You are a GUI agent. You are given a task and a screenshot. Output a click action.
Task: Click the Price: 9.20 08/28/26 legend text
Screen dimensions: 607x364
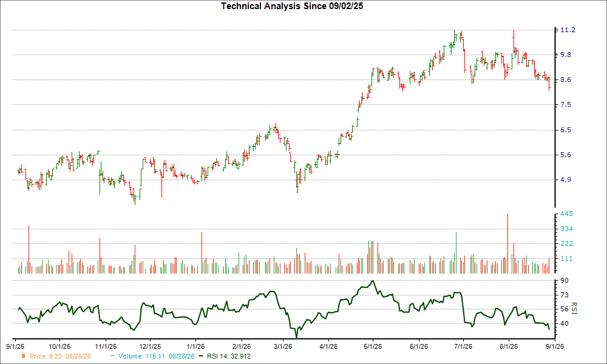[60, 356]
